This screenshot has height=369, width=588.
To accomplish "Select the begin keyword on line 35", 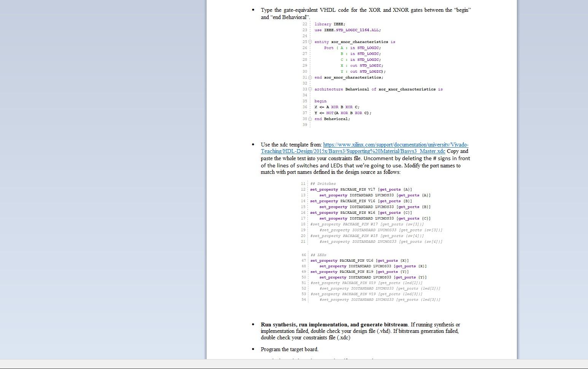I will (320, 101).
